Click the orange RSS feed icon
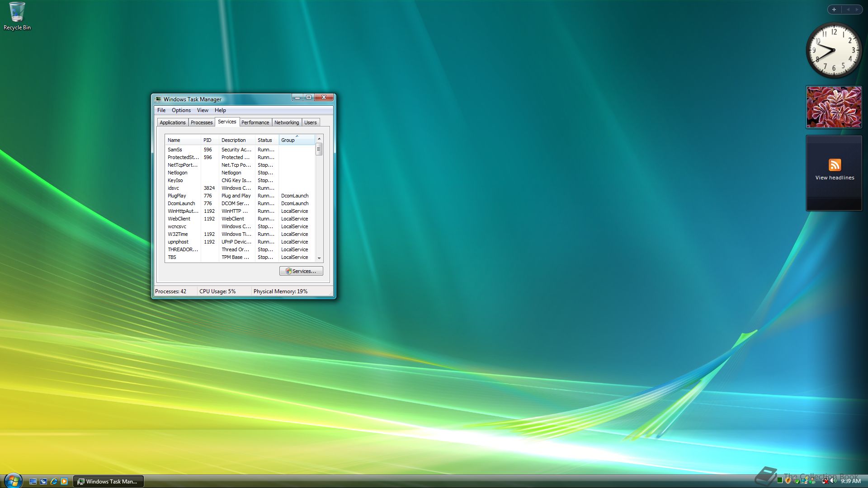This screenshot has height=488, width=868. point(835,164)
